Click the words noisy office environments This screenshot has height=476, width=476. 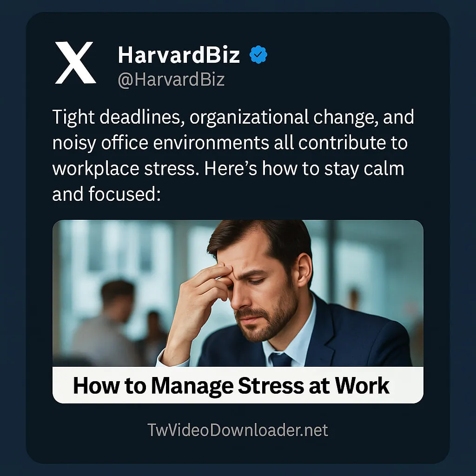[x=160, y=143]
